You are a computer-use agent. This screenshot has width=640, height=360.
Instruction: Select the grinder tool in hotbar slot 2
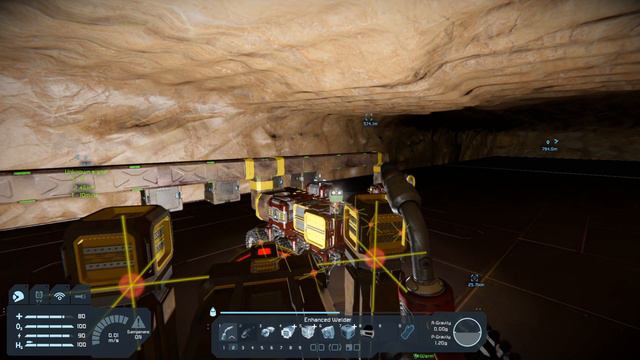[x=246, y=333]
